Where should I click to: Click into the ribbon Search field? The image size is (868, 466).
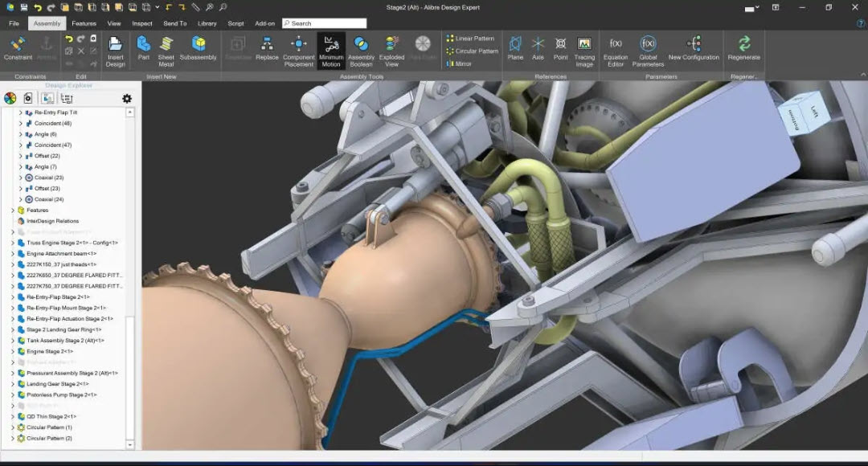click(x=327, y=23)
